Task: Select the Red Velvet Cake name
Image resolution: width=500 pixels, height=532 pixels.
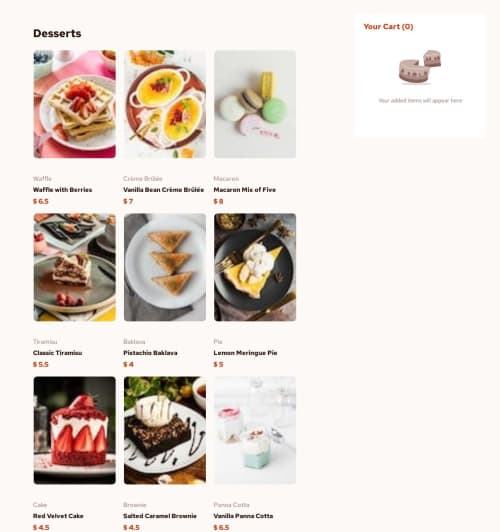Action: click(x=58, y=516)
